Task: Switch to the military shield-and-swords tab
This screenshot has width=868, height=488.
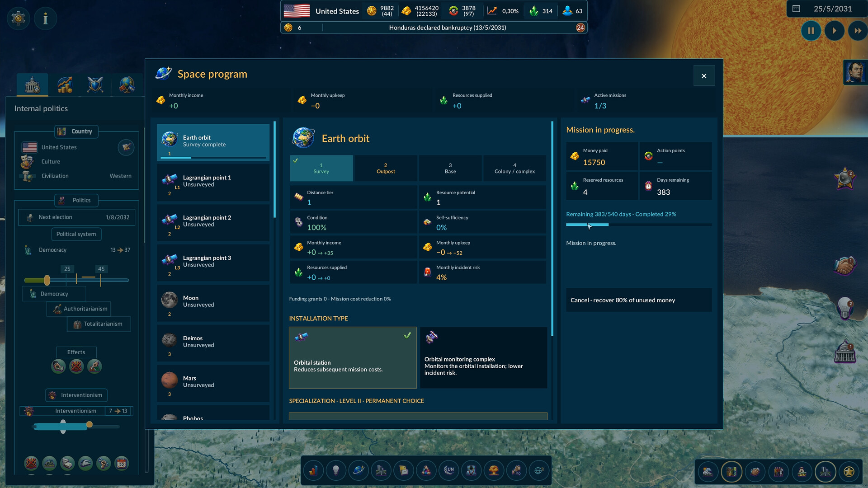Action: coord(95,84)
